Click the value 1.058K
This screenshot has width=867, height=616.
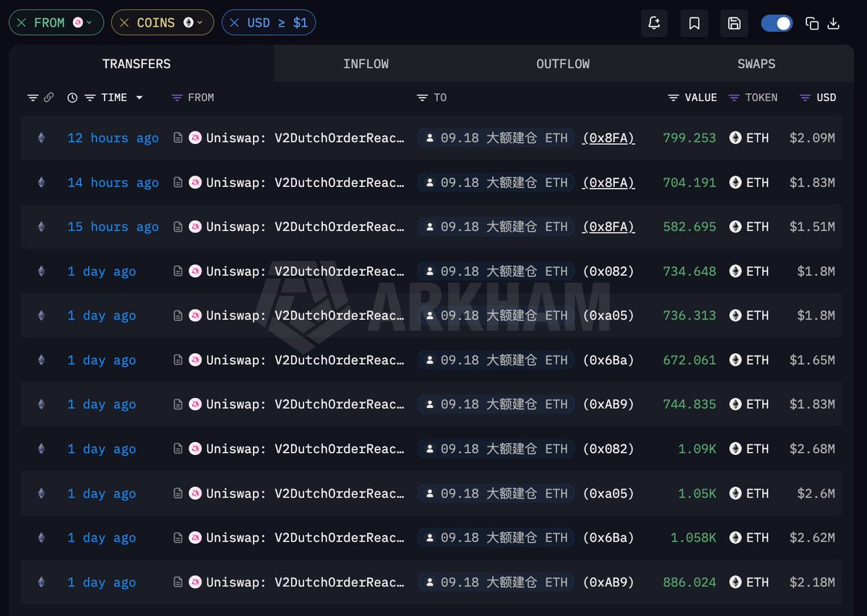tap(694, 538)
